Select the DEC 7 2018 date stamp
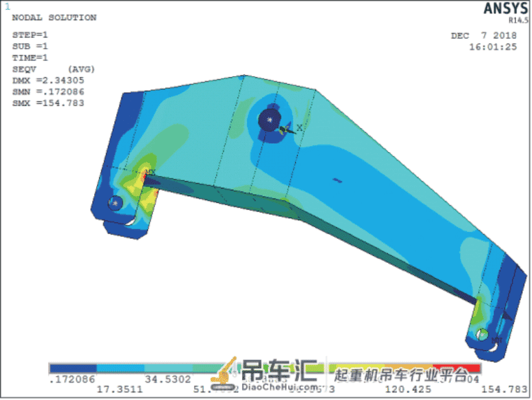 [x=484, y=35]
